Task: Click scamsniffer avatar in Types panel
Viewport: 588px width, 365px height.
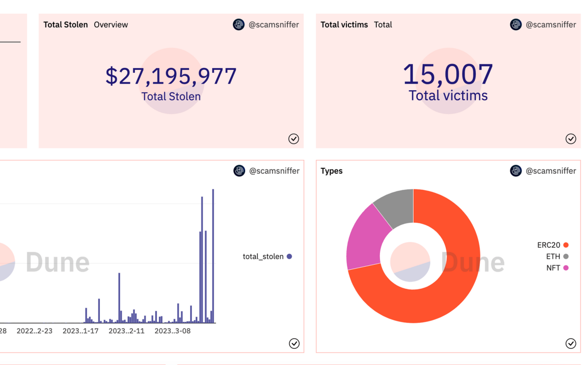Action: 516,171
